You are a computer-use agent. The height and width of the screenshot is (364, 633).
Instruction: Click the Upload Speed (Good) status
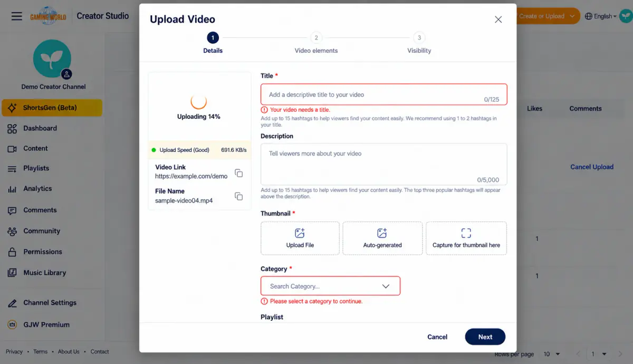[180, 150]
